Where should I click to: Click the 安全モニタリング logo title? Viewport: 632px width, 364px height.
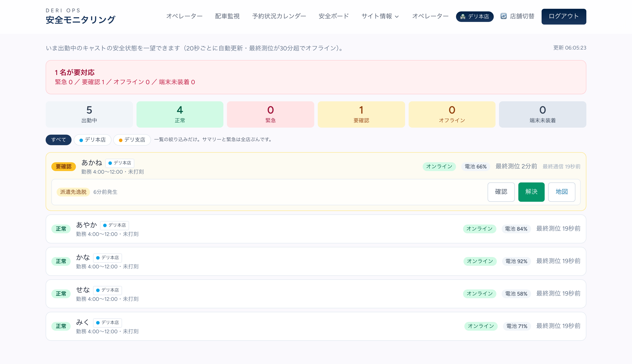(80, 20)
